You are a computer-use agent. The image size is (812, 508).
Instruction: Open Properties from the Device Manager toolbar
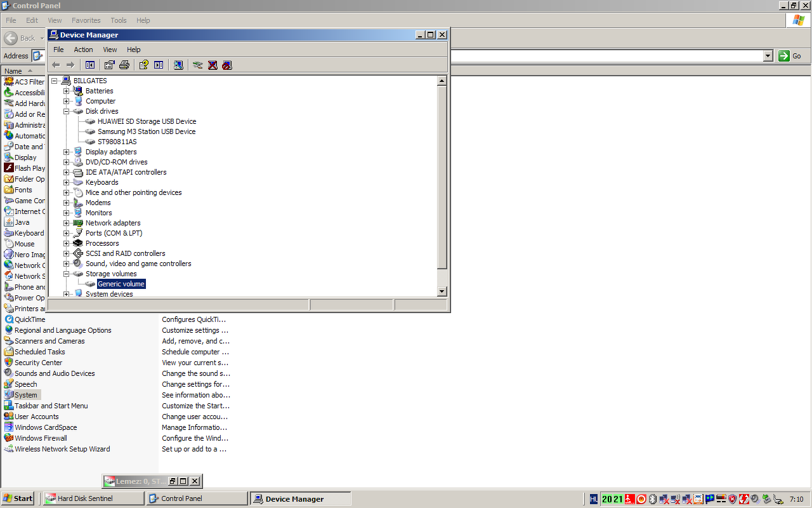[110, 65]
